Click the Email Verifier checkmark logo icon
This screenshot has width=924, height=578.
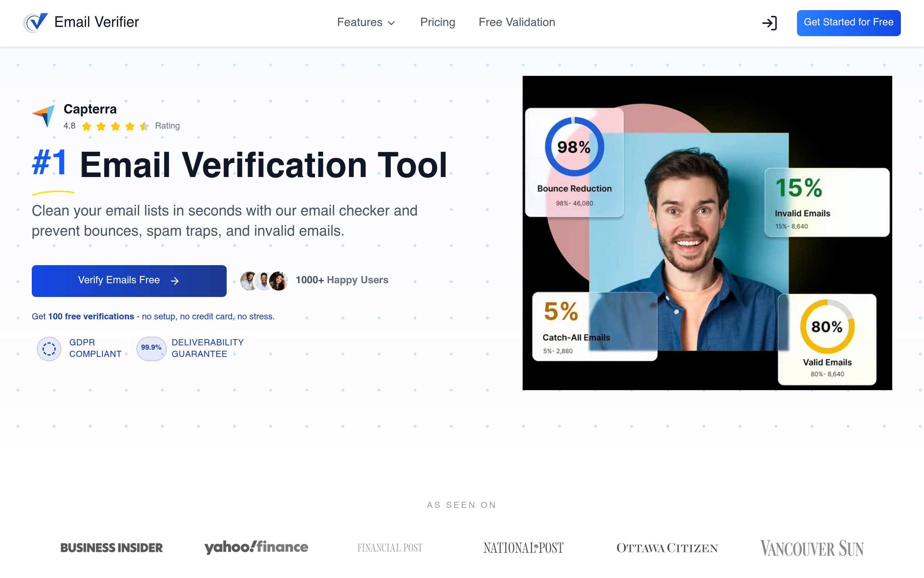coord(35,22)
